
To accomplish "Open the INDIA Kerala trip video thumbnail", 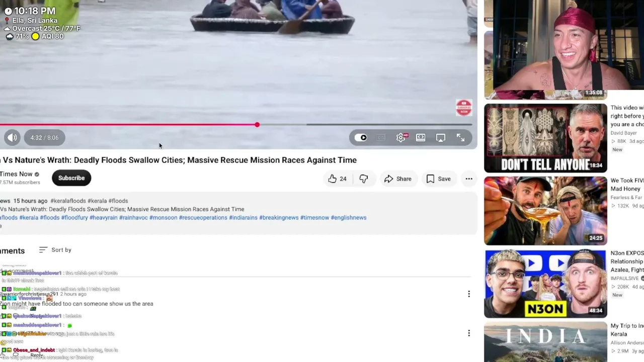I will [545, 342].
